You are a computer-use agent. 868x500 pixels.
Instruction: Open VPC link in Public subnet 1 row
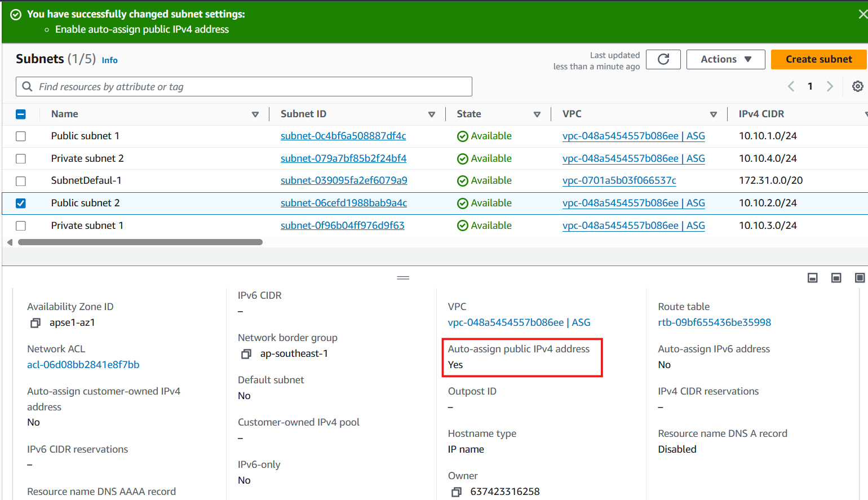(x=634, y=136)
